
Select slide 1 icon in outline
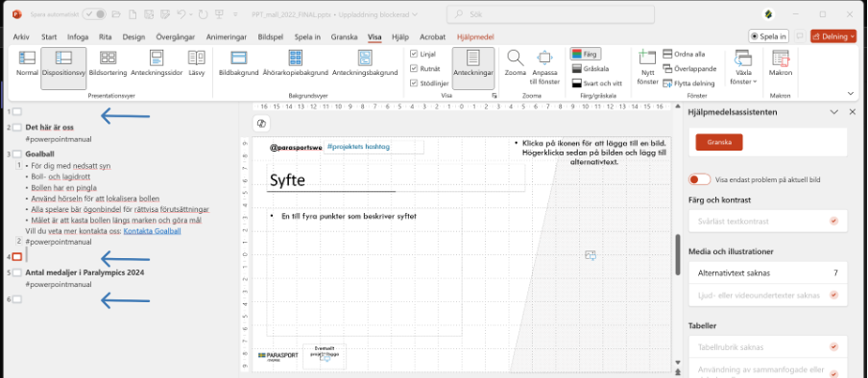point(17,112)
